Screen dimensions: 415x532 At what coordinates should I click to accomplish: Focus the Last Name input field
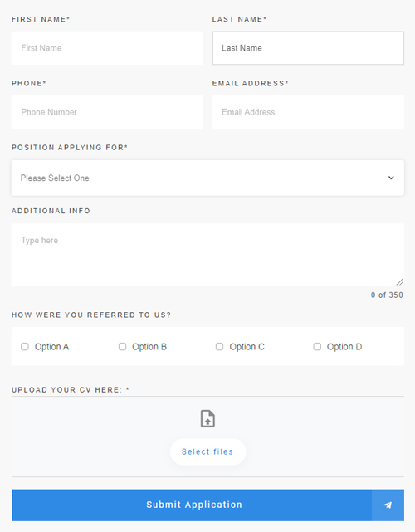308,48
